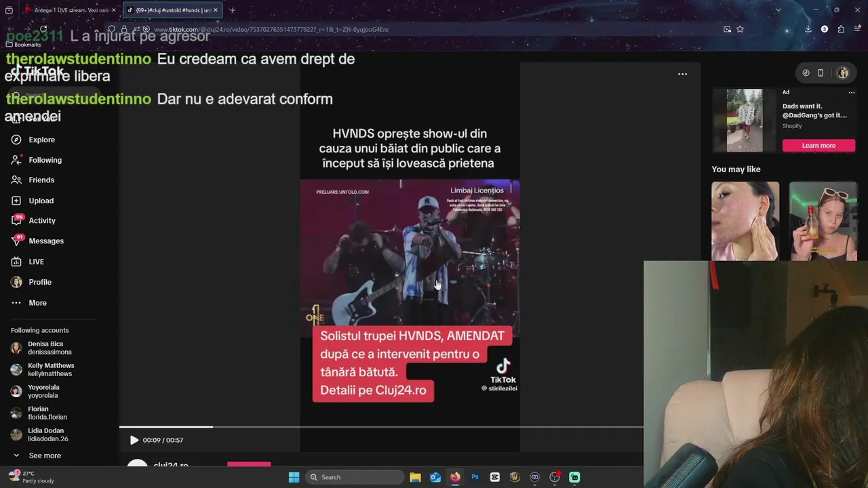This screenshot has width=868, height=488.
Task: Click the tracking protection shield icon
Action: pyautogui.click(x=112, y=29)
